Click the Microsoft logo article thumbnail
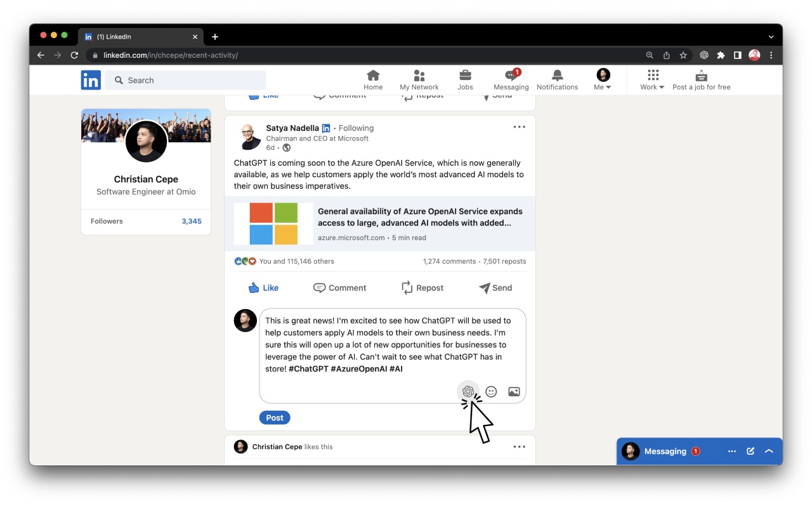Screen dimensions: 812x508 click(x=273, y=224)
